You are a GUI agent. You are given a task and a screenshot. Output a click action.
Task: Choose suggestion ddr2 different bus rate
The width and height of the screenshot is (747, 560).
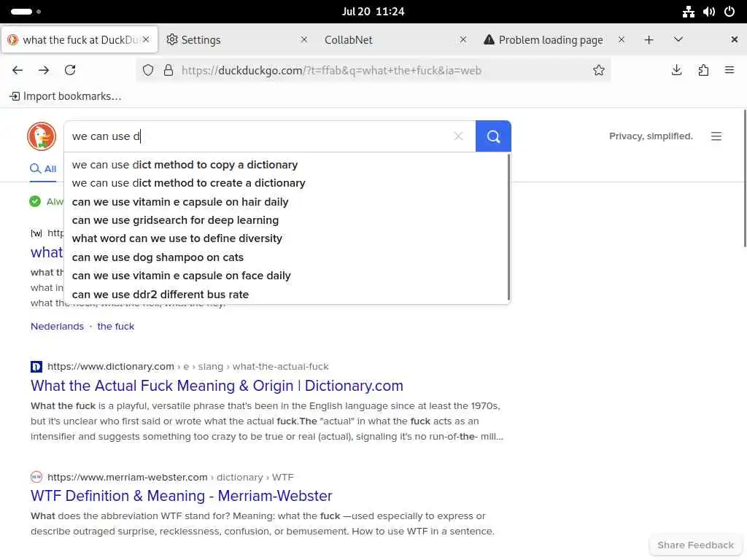click(287, 295)
